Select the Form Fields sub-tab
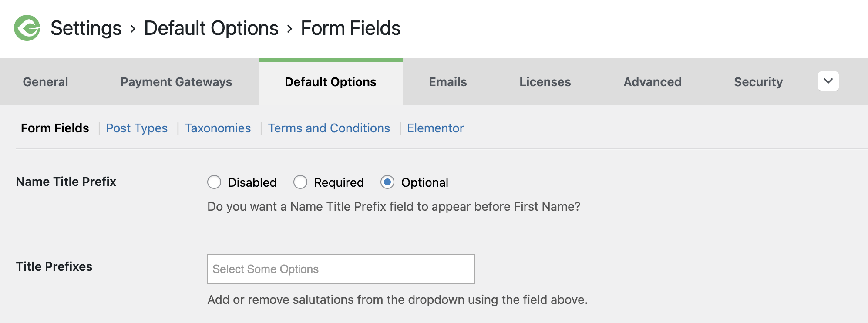This screenshot has height=323, width=868. (55, 128)
